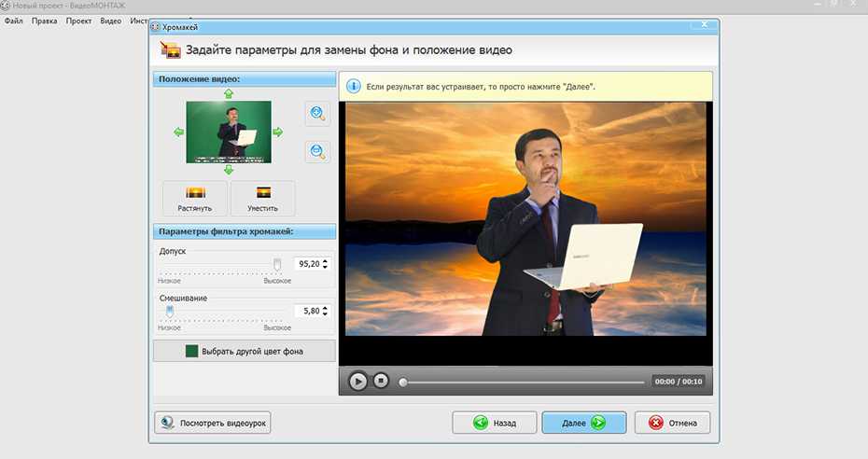This screenshot has height=459, width=868.
Task: Move video up with green arrow
Action: coord(229,94)
